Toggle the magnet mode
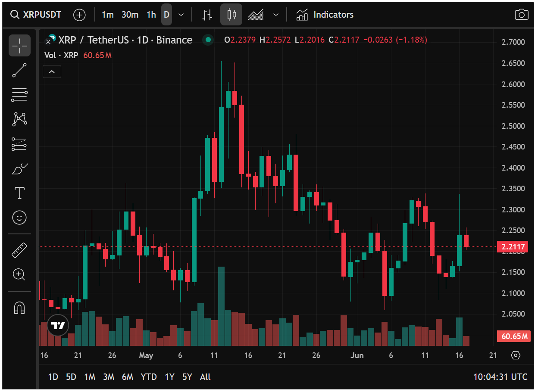This screenshot has width=538, height=392. (x=19, y=308)
